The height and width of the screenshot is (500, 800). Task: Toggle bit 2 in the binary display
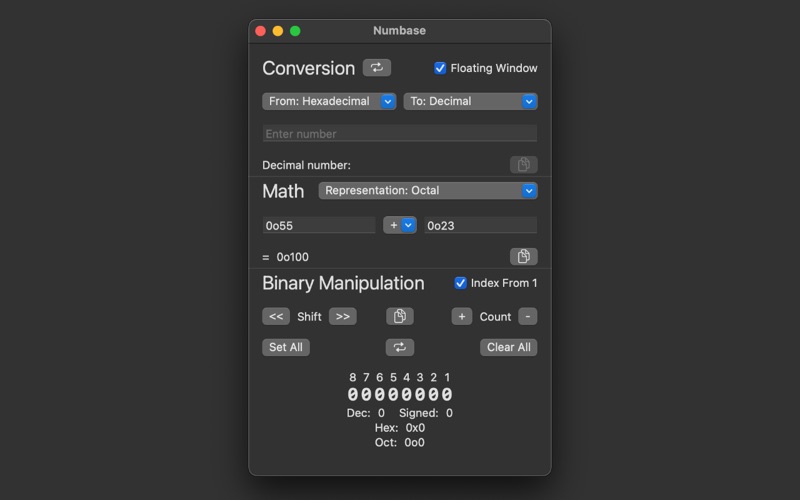coord(434,394)
